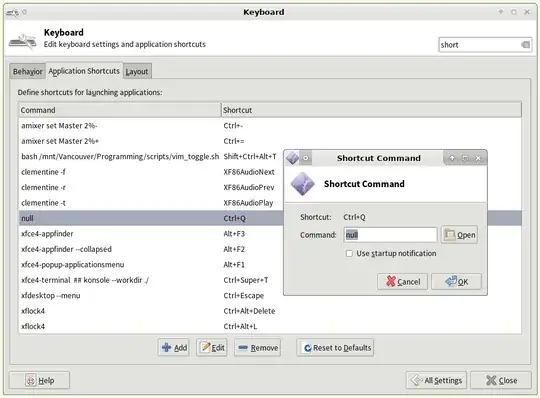The height and width of the screenshot is (398, 540).
Task: Click the XF86AudioPlay shortcut cell
Action: 248,203
